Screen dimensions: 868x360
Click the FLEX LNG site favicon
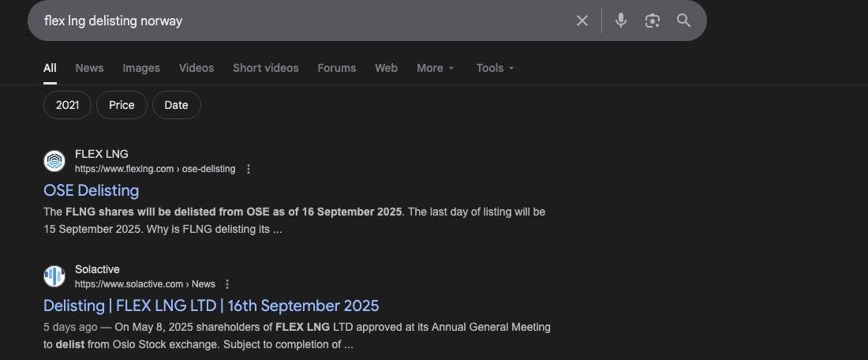click(54, 161)
